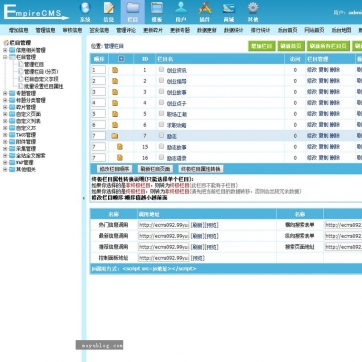
Task: Tick the checkbox in the ID 16 row
Action: (161, 157)
